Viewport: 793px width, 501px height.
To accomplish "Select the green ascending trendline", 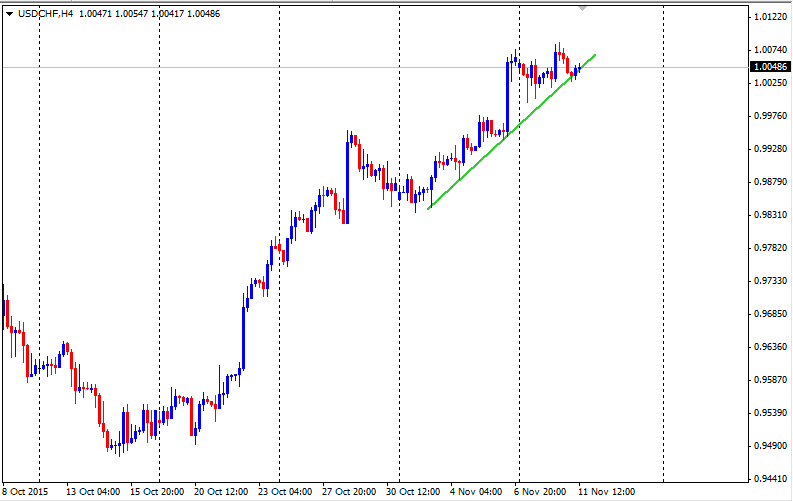I will click(x=511, y=131).
